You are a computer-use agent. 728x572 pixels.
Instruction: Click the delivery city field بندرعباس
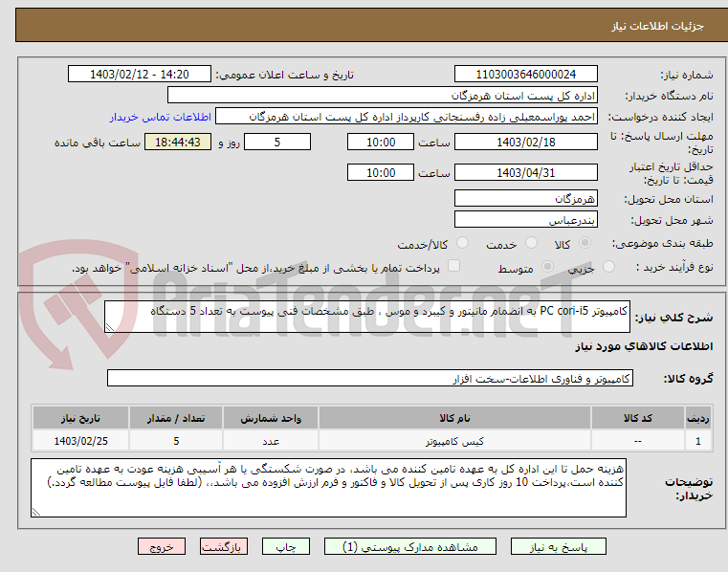tap(525, 220)
